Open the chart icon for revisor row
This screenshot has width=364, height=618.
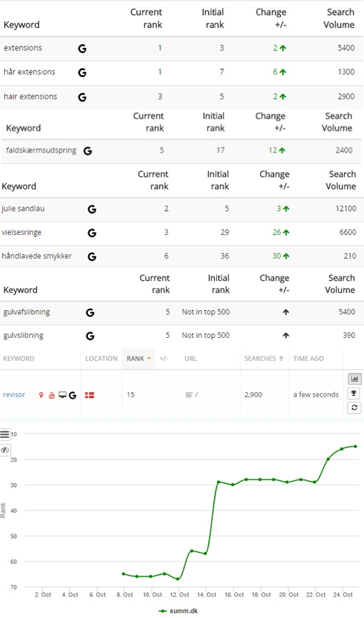click(354, 379)
